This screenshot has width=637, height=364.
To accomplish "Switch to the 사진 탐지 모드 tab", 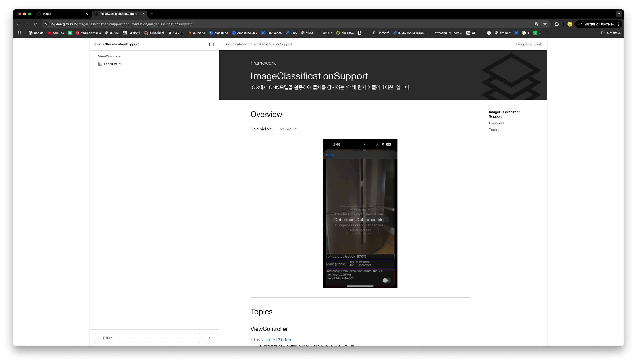I will (289, 129).
